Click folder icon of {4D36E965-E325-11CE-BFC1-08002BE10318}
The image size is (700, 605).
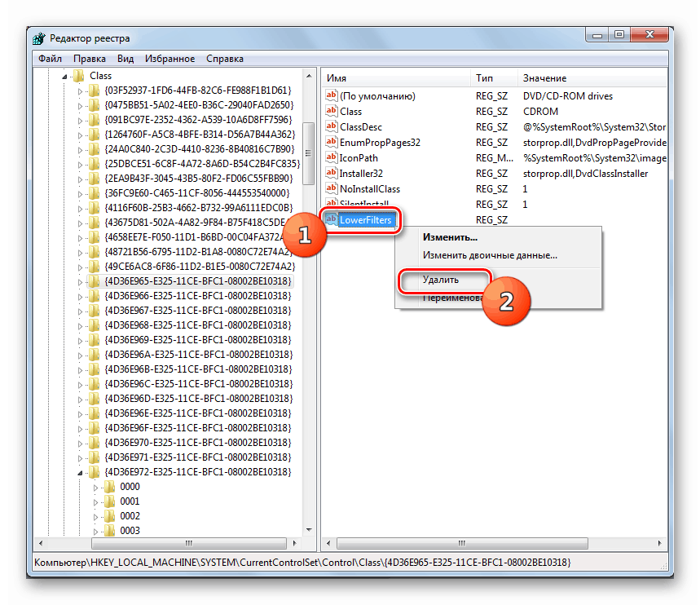[x=94, y=281]
